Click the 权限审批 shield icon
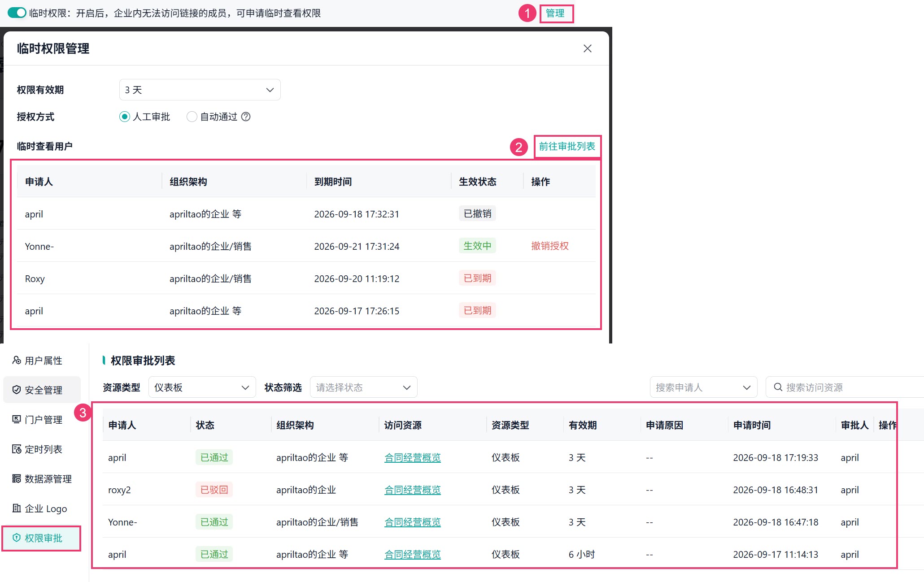The height and width of the screenshot is (582, 924). [x=17, y=538]
